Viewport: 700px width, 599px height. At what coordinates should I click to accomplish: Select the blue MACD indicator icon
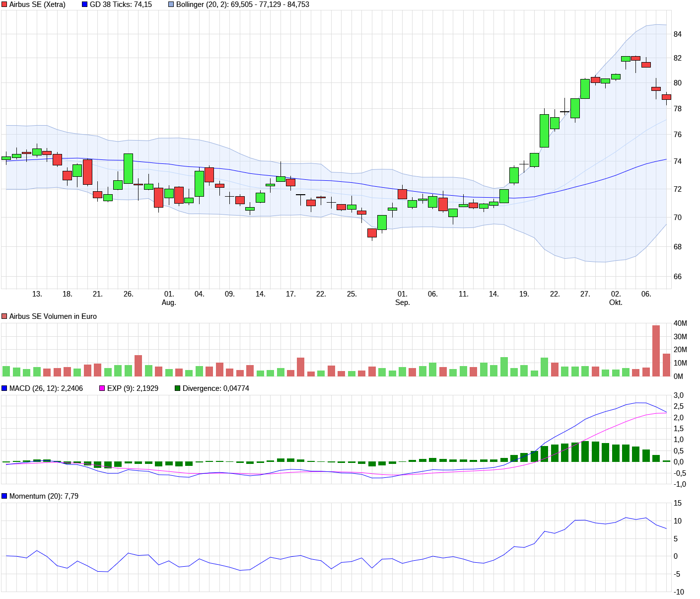[x=4, y=388]
